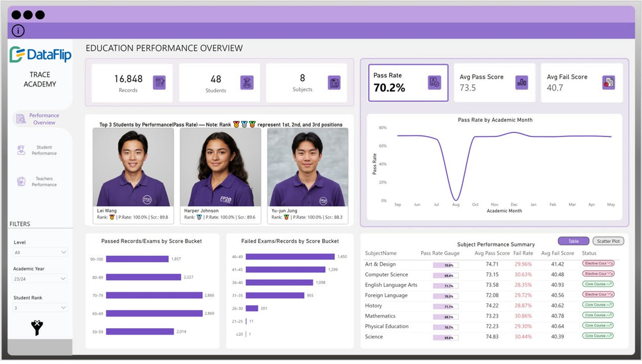
Task: Sort by Avg Pass Score header
Action: 492,253
